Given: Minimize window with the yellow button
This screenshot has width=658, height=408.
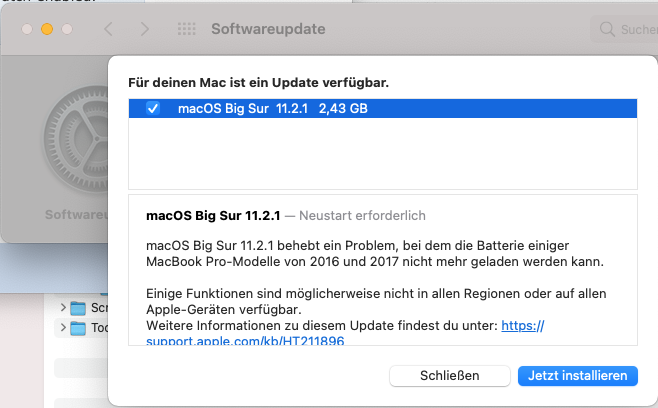Looking at the screenshot, I should pos(47,30).
